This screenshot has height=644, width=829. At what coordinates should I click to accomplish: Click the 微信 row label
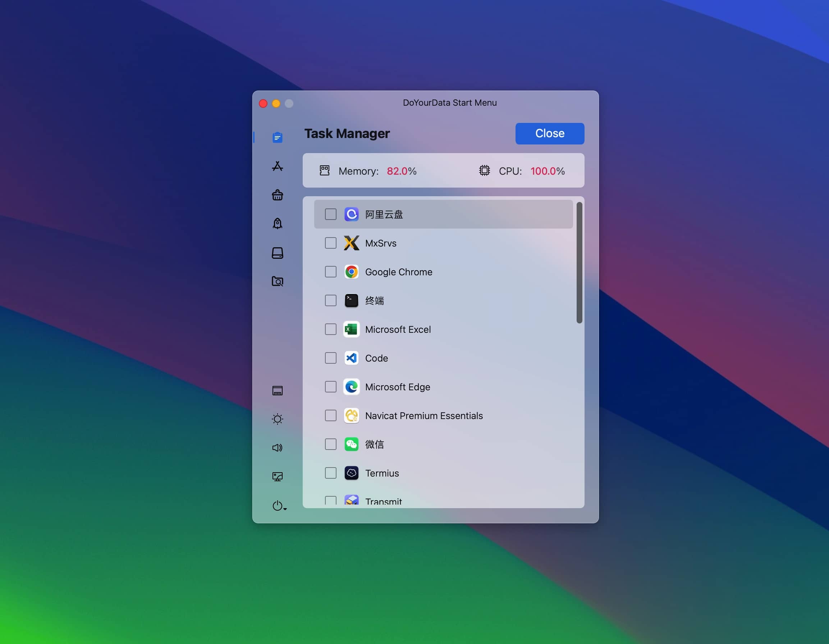tap(374, 445)
